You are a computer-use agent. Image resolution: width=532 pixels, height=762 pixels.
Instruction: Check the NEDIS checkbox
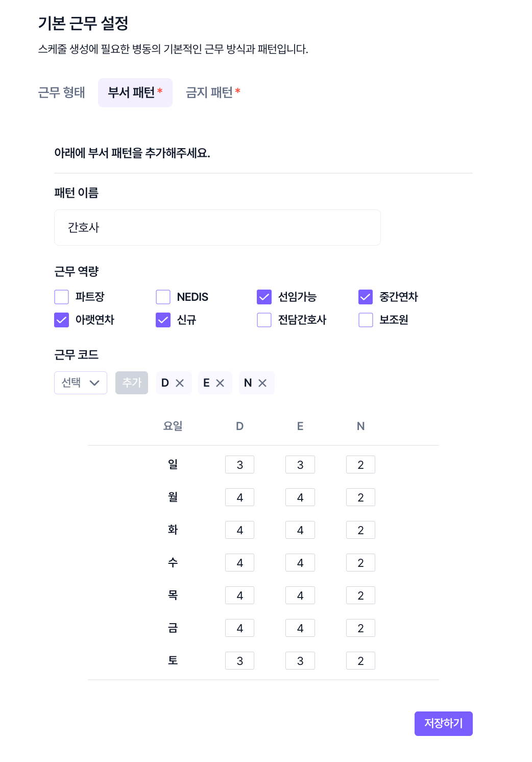(163, 297)
